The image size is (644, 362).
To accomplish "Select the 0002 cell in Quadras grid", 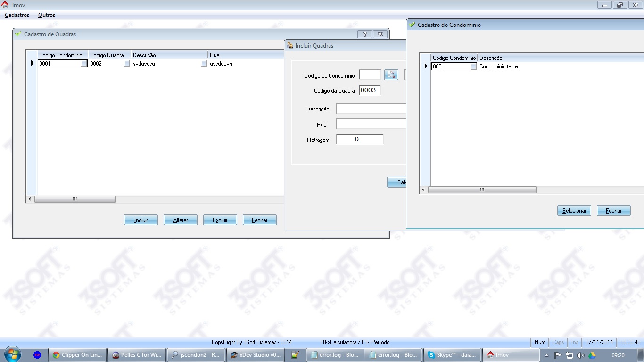I will (x=109, y=64).
